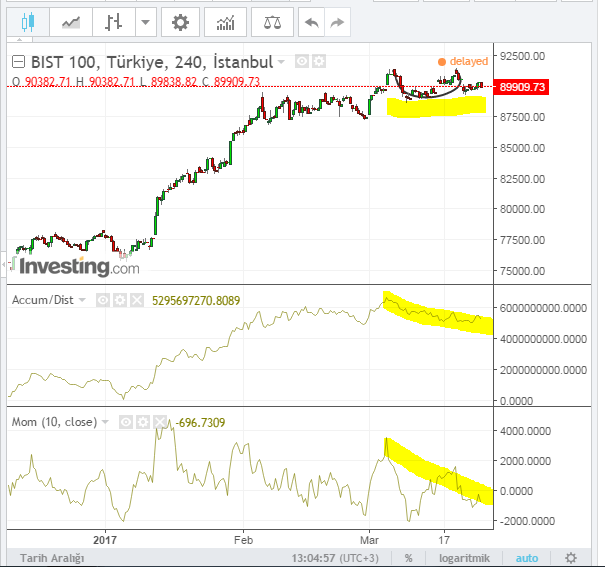Open chart settings gear in toolbar

coord(180,23)
